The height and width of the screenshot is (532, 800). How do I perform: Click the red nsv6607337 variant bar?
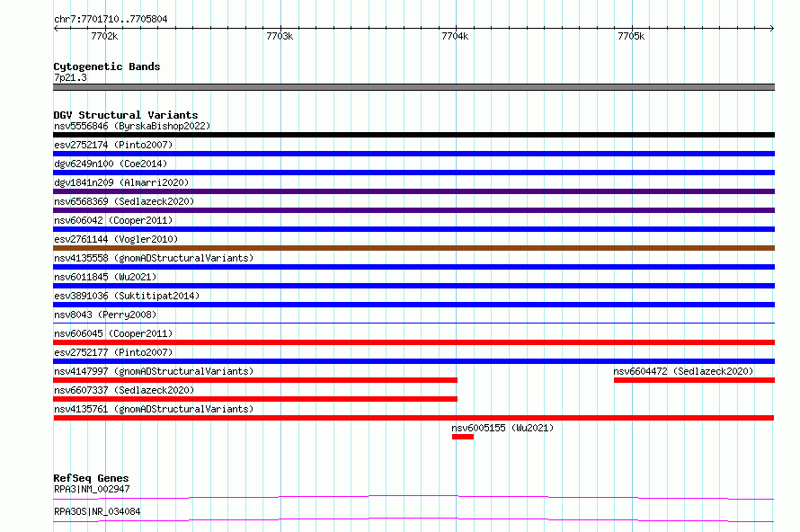tap(255, 399)
